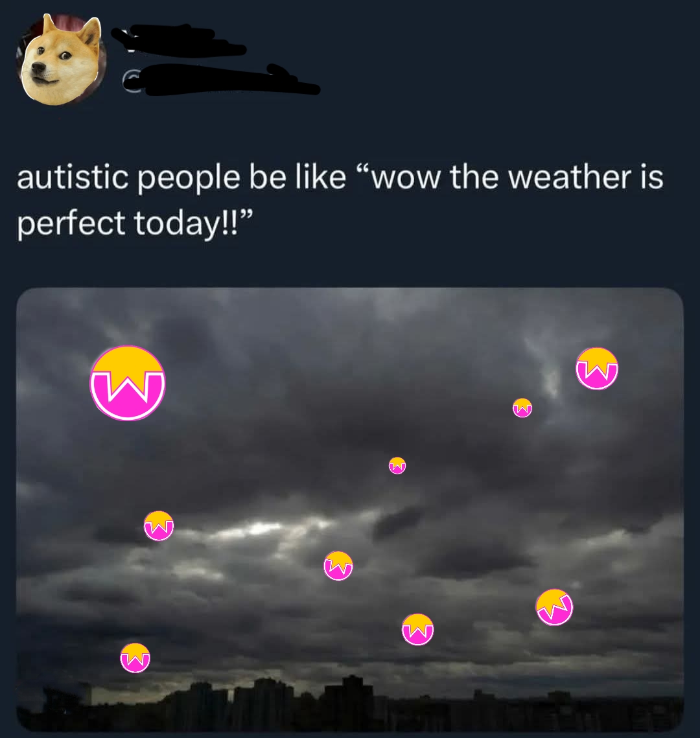
Task: Click the phrase "perfect today!!" in the tweet
Action: pyautogui.click(x=135, y=223)
